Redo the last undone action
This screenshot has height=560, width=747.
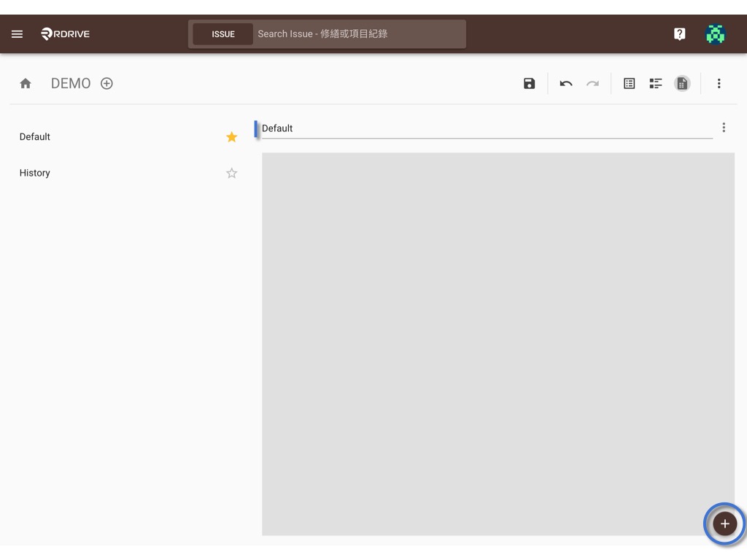(592, 84)
